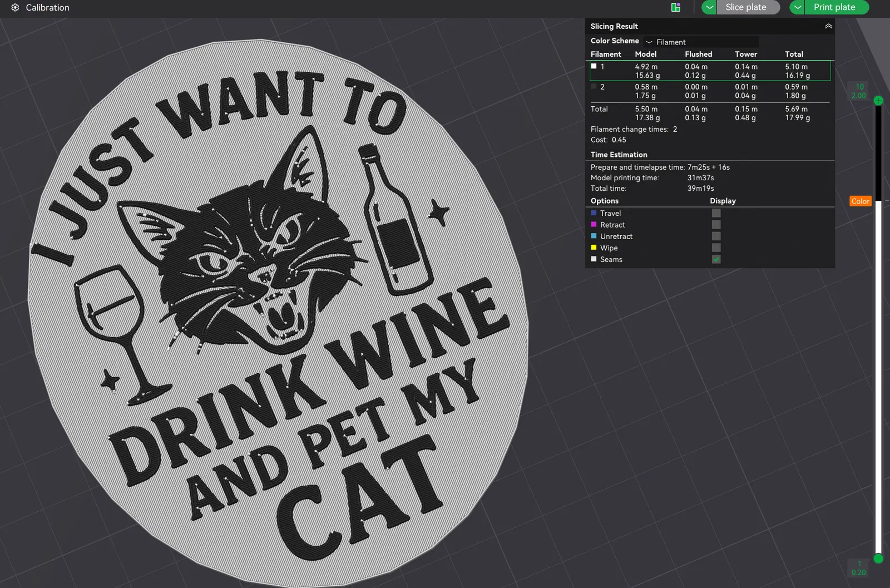Screen dimensions: 890x588
Task: Click the Cost 0.45 line
Action: [609, 140]
